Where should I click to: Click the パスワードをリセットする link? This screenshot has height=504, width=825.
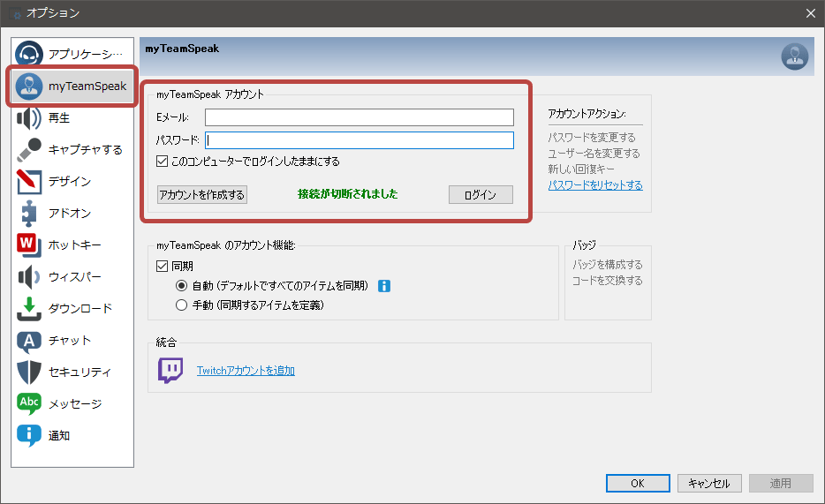coord(595,185)
